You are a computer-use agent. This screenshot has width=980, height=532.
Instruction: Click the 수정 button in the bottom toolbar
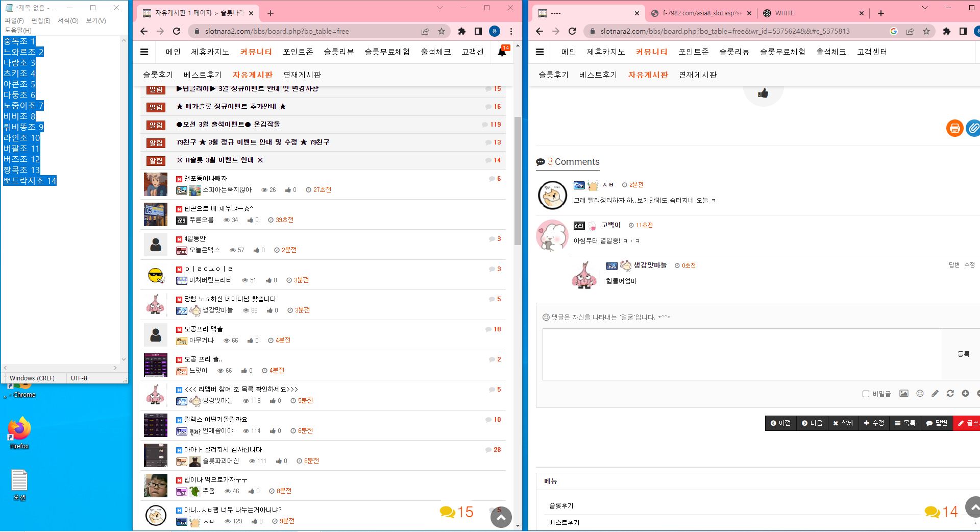(x=874, y=423)
